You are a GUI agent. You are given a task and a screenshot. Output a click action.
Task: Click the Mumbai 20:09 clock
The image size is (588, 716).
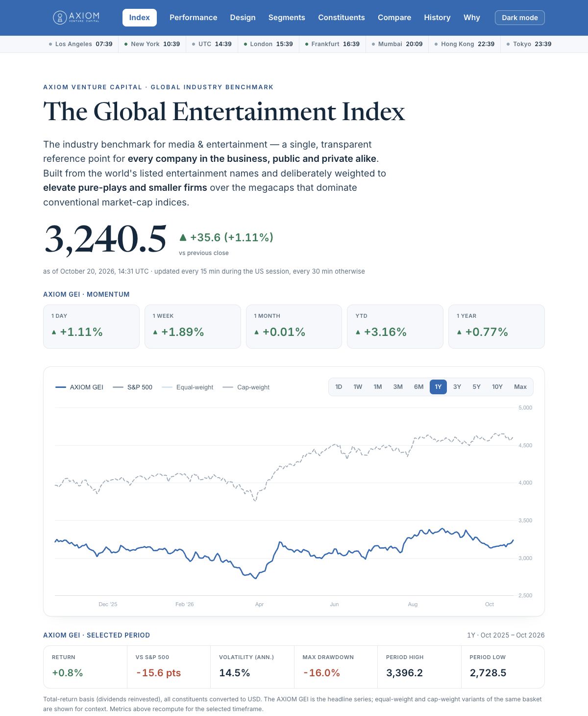click(397, 44)
